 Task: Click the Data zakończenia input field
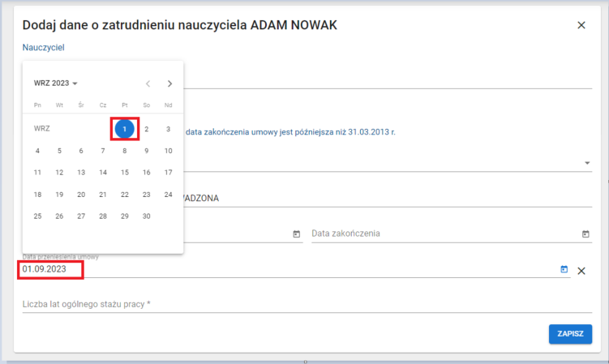pyautogui.click(x=442, y=233)
